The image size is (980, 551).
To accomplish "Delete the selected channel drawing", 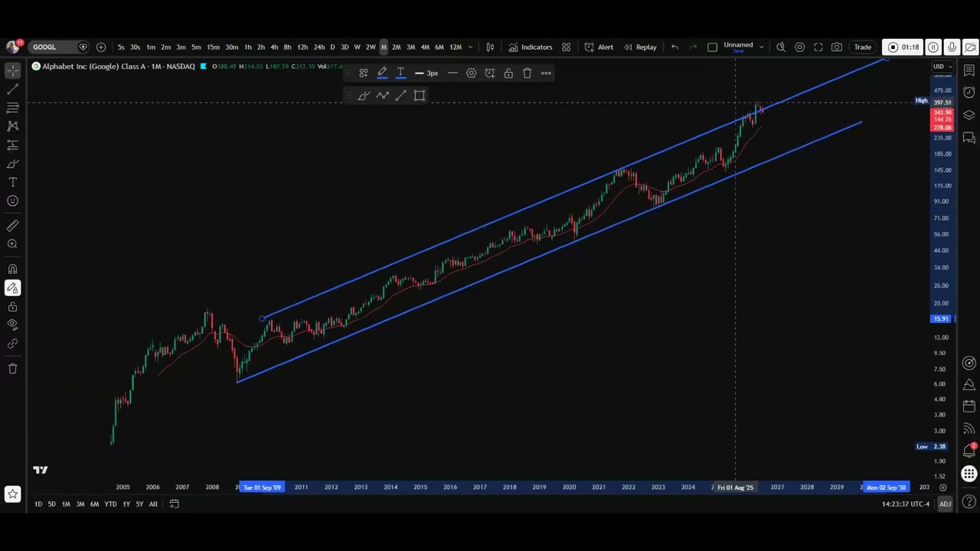I will point(527,73).
